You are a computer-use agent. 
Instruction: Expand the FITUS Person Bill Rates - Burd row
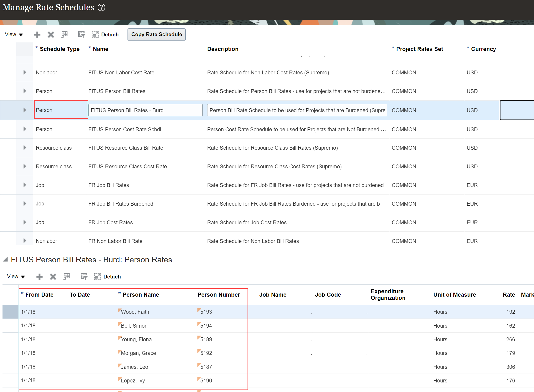[25, 110]
